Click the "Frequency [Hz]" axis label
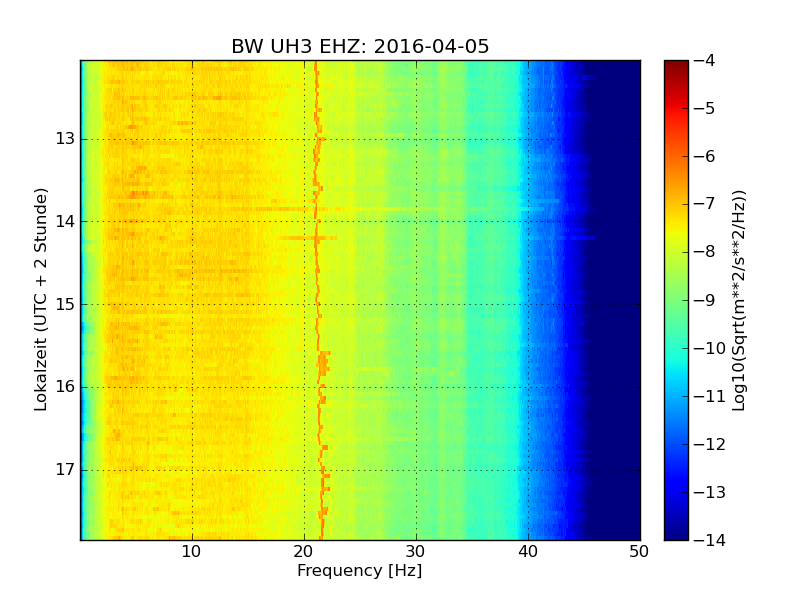Viewport: 800px width, 600px height. (x=360, y=570)
